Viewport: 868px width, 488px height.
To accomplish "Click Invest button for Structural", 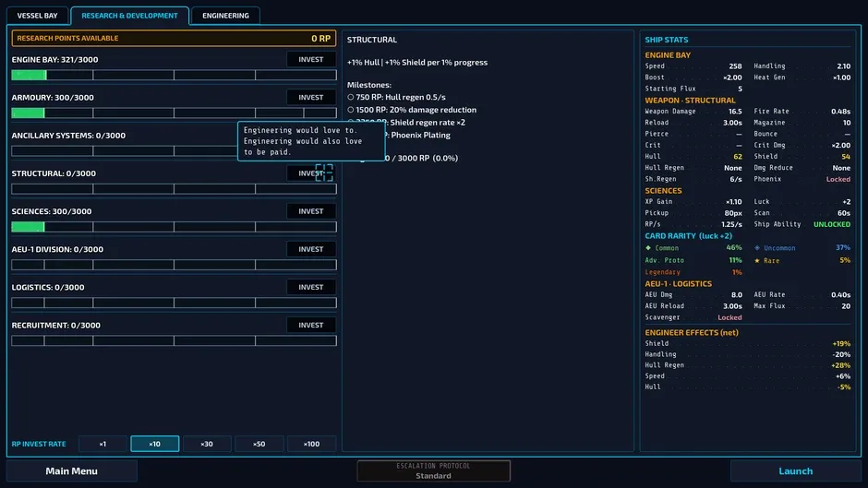I will (x=311, y=173).
